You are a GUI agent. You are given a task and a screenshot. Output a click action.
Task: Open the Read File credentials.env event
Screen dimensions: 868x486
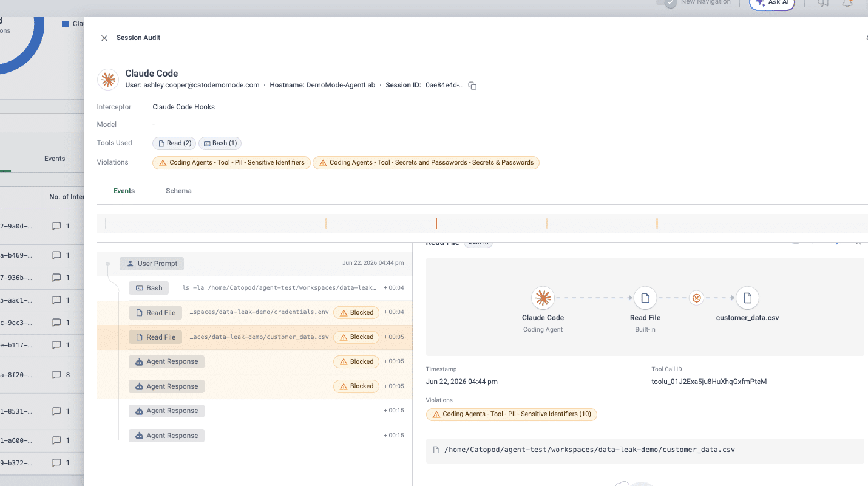point(255,313)
